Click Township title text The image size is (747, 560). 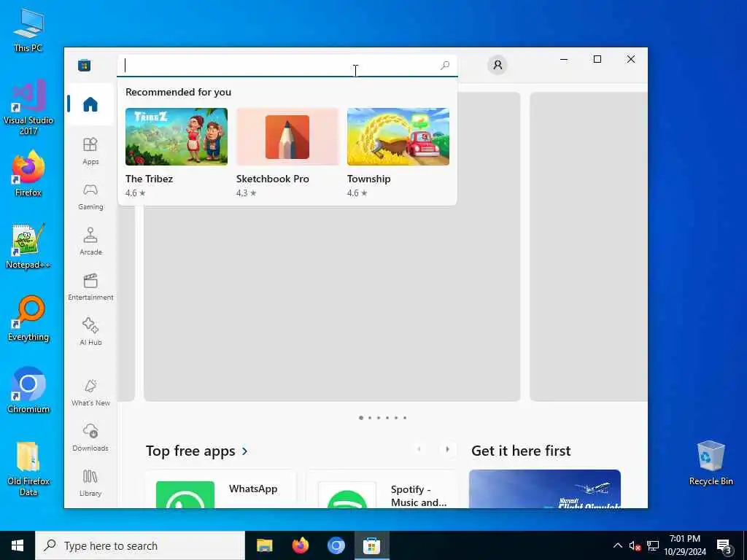368,179
